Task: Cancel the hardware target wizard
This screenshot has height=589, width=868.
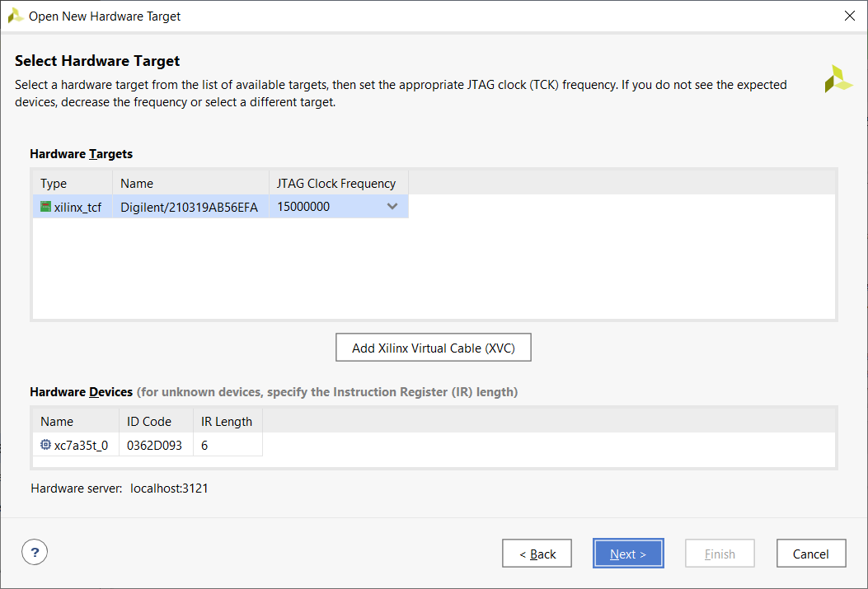Action: (x=811, y=554)
